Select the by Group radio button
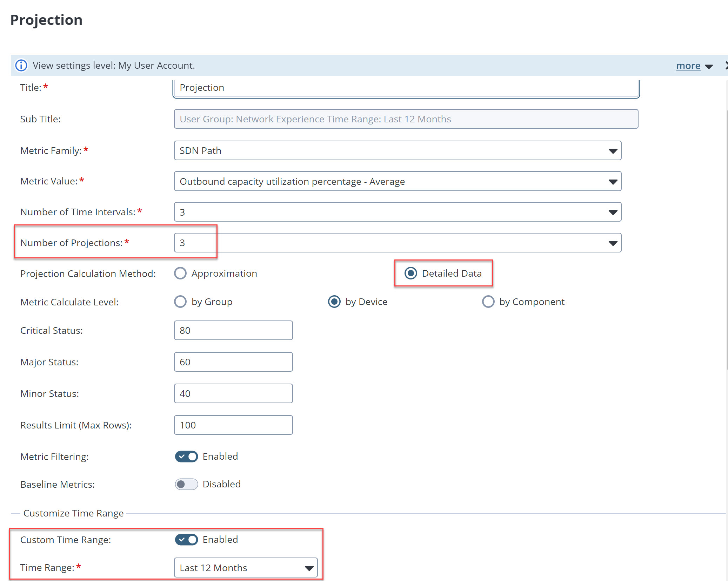Viewport: 728px width, 581px height. (x=180, y=302)
